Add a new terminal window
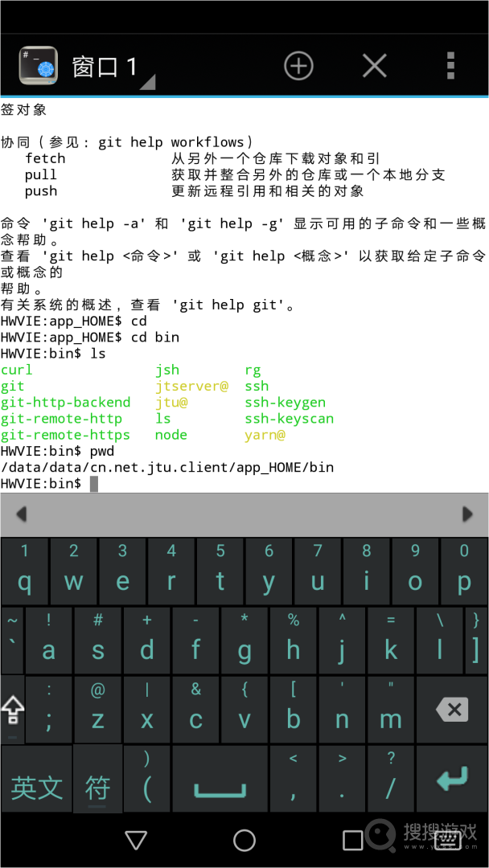 [x=299, y=66]
